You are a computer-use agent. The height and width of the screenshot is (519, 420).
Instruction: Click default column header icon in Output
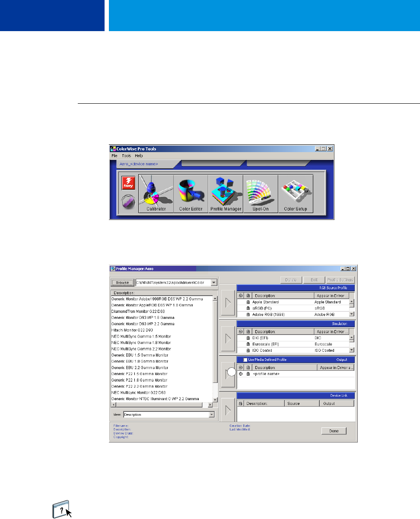coord(241,367)
